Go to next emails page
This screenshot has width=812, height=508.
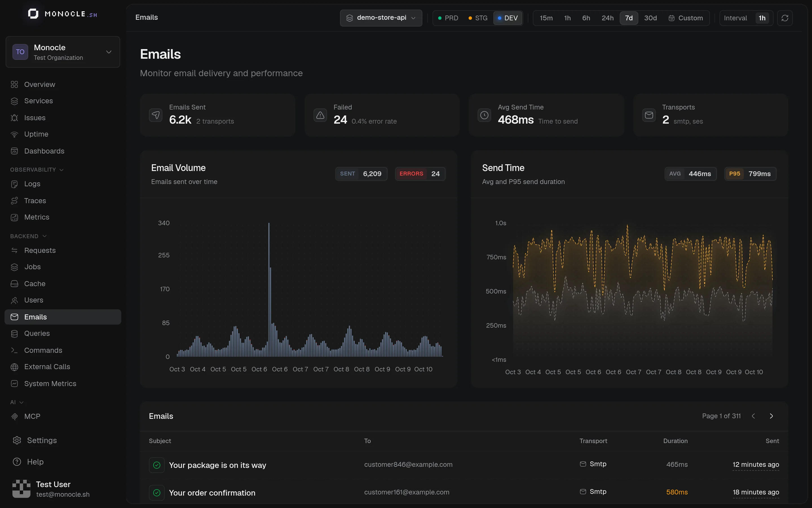click(x=771, y=416)
